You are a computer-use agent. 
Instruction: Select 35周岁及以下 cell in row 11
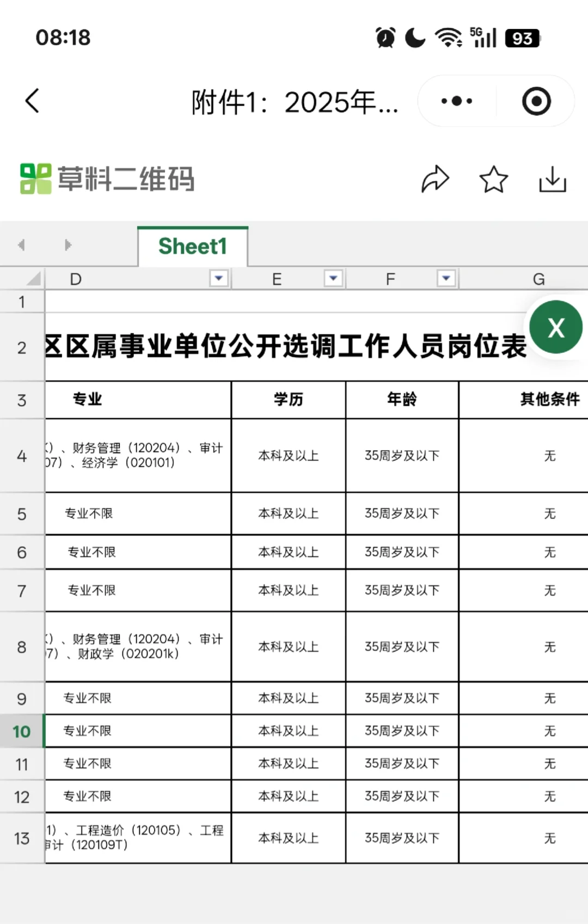click(x=402, y=763)
